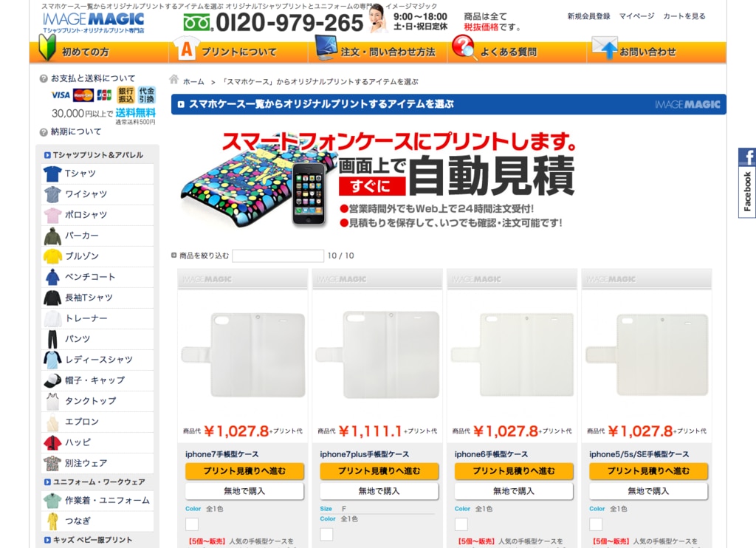The width and height of the screenshot is (756, 548).
Task: Expand Tシャツプリント＆アパレル sidebar section
Action: [97, 155]
